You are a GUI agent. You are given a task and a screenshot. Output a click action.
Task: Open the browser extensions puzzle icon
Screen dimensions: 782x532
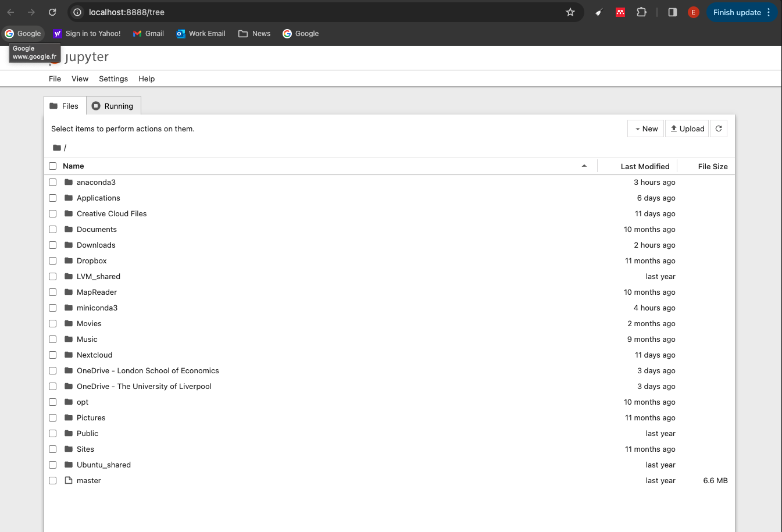point(641,12)
